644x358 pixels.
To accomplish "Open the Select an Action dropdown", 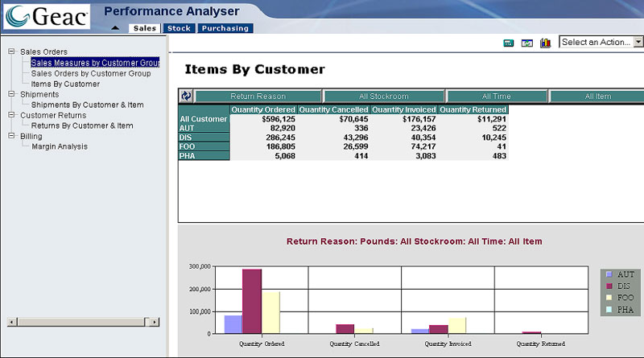I will (638, 42).
